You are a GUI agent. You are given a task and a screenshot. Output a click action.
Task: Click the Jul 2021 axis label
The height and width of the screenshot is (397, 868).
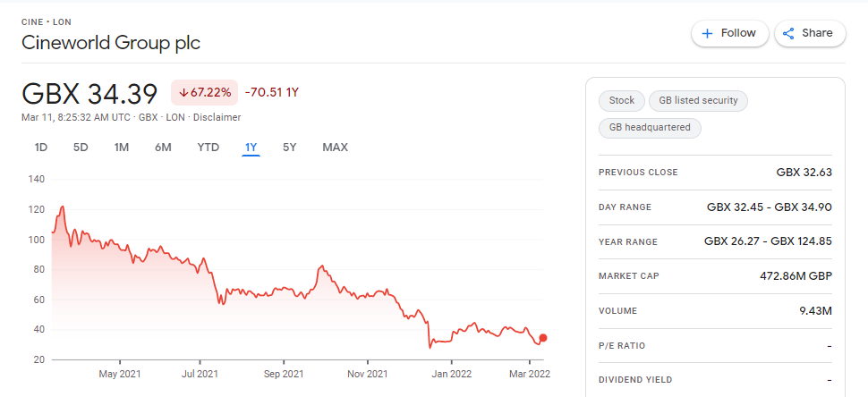click(200, 375)
